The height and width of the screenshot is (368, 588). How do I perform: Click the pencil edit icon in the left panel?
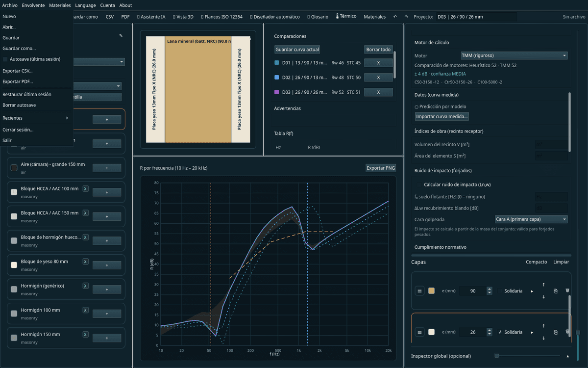click(121, 36)
